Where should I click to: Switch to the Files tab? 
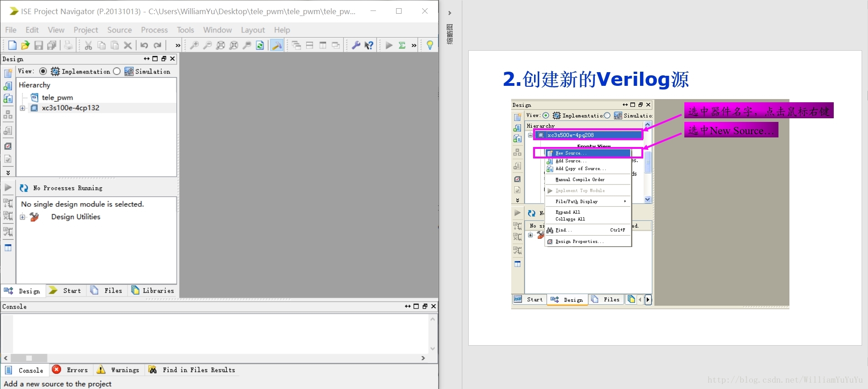pos(106,290)
